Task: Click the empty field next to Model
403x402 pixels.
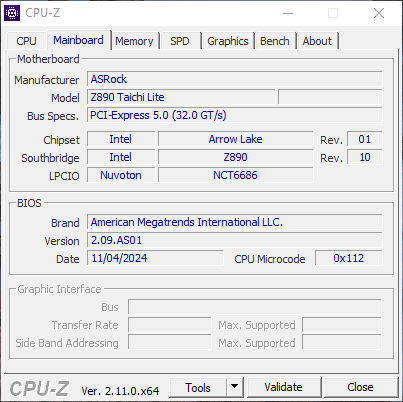Action: (x=330, y=97)
